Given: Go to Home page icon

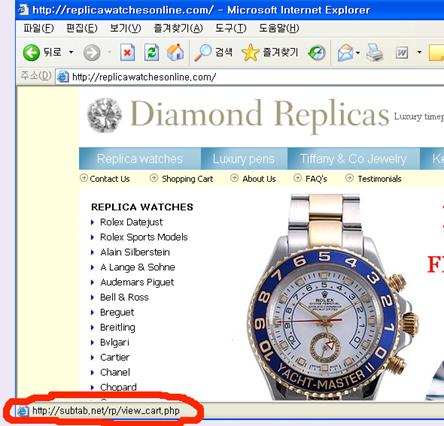Looking at the screenshot, I should click(x=175, y=53).
